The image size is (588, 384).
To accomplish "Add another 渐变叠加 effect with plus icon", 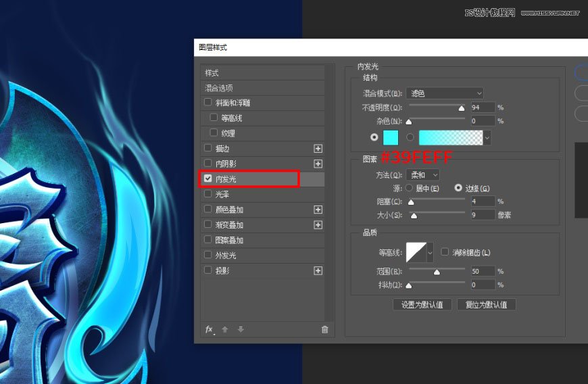I will [318, 225].
